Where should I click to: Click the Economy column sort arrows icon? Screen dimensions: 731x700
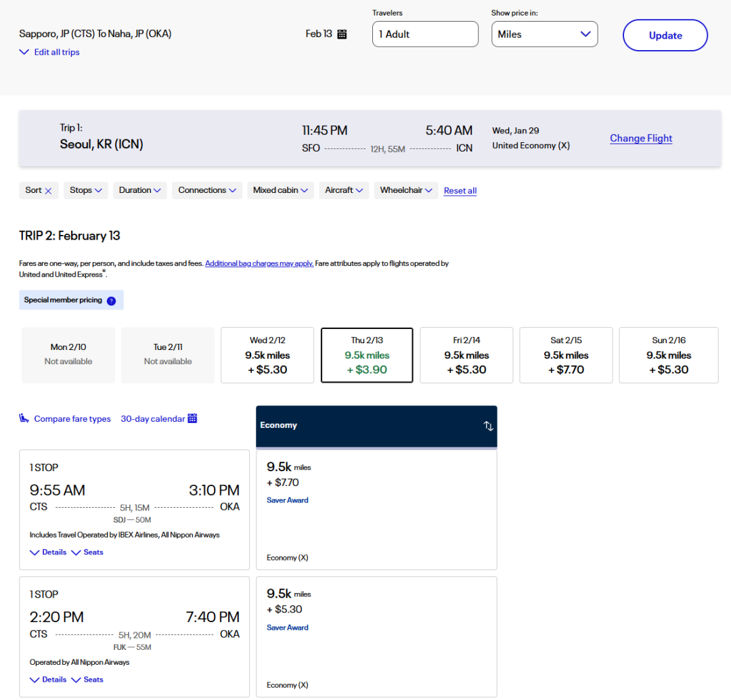pyautogui.click(x=488, y=426)
